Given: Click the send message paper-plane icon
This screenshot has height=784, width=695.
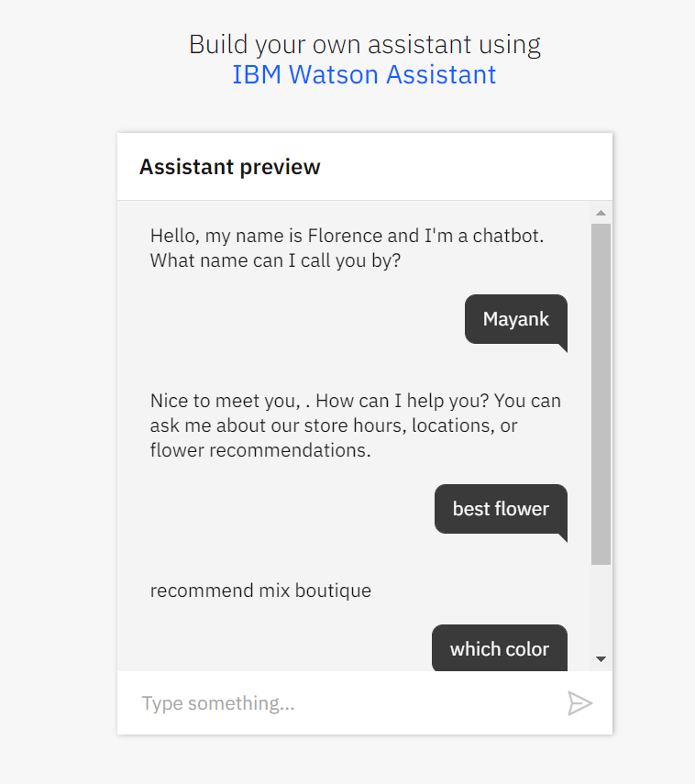Looking at the screenshot, I should click(x=579, y=703).
